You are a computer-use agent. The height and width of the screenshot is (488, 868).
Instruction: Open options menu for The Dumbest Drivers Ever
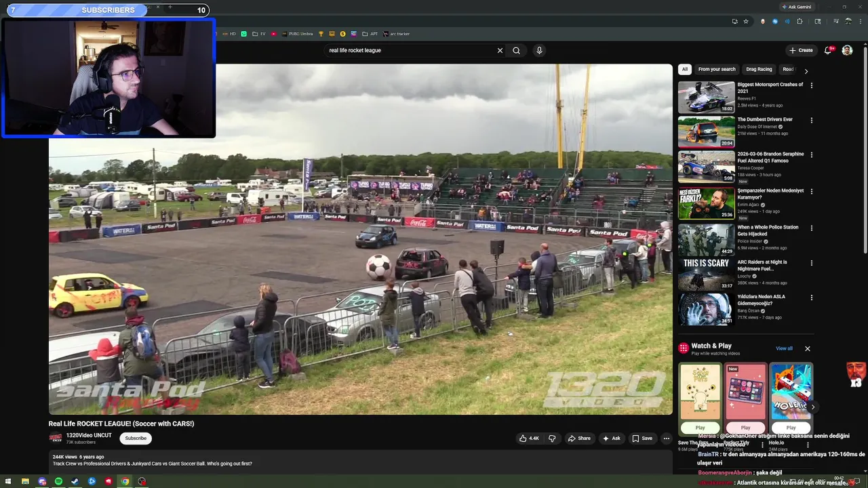[x=811, y=120]
